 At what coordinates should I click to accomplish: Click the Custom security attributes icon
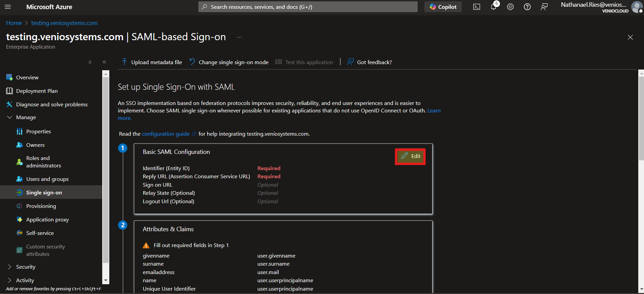tap(20, 250)
